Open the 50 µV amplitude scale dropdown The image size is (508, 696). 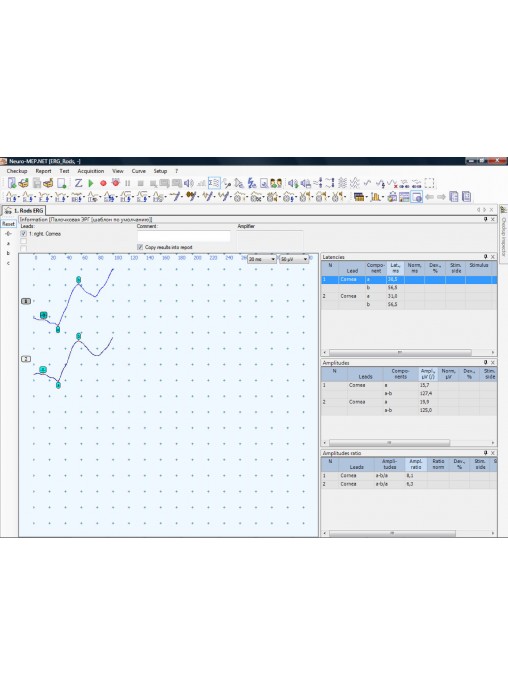pyautogui.click(x=294, y=259)
